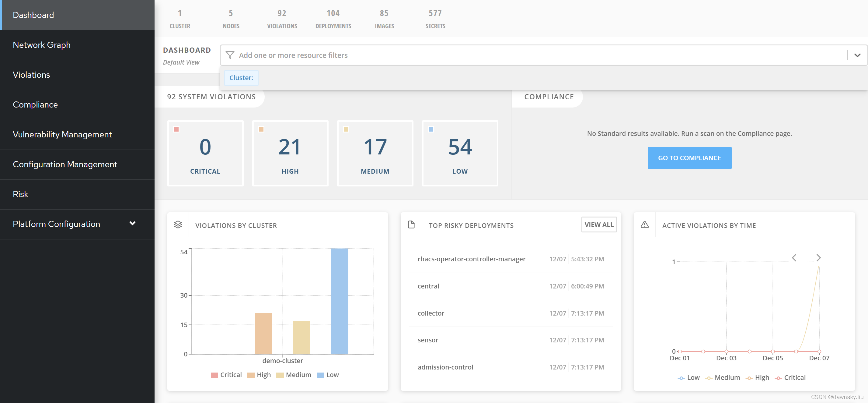Click the High bar in cluster chart
This screenshot has width=868, height=403.
263,334
